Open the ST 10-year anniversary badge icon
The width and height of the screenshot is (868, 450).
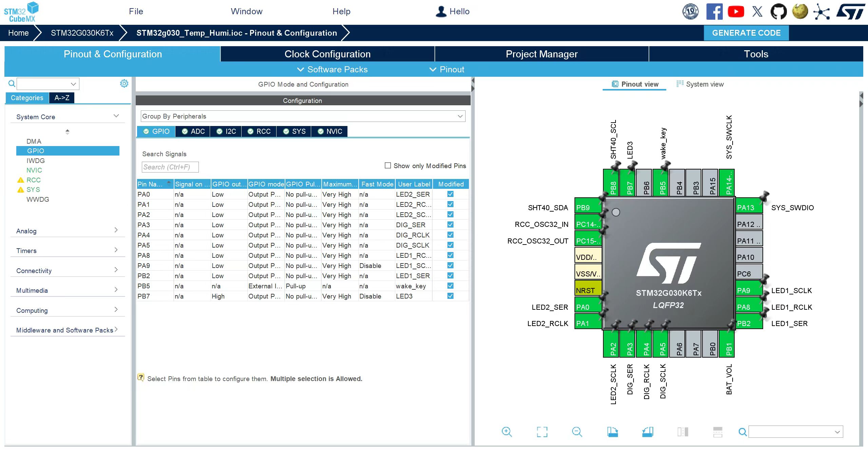pyautogui.click(x=690, y=12)
